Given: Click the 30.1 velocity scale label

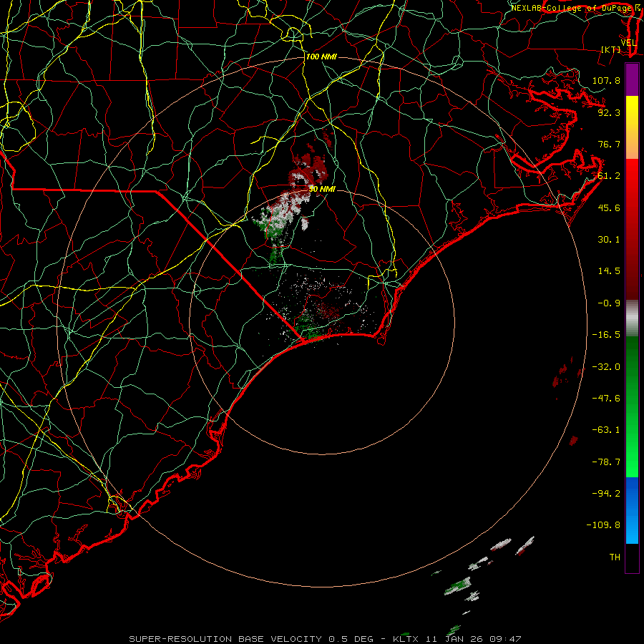Looking at the screenshot, I should 609,240.
